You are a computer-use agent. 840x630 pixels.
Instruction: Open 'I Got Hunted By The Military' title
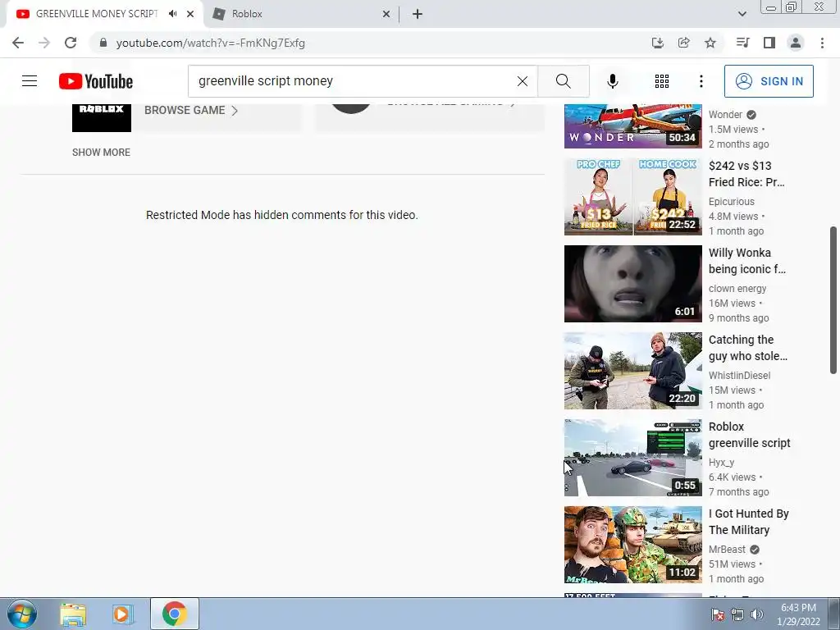pyautogui.click(x=748, y=522)
